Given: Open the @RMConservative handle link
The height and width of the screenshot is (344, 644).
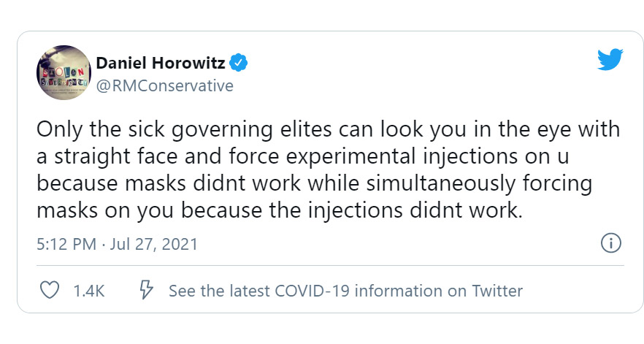Looking at the screenshot, I should point(164,85).
